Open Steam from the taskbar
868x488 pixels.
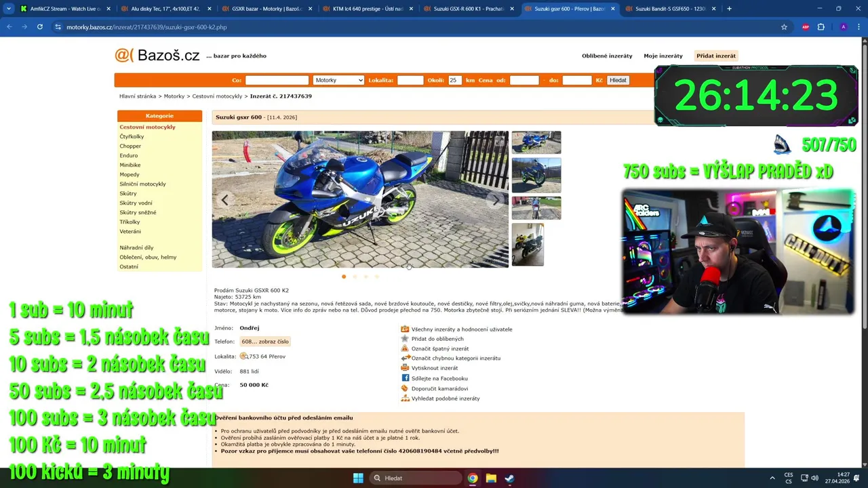coord(509,478)
